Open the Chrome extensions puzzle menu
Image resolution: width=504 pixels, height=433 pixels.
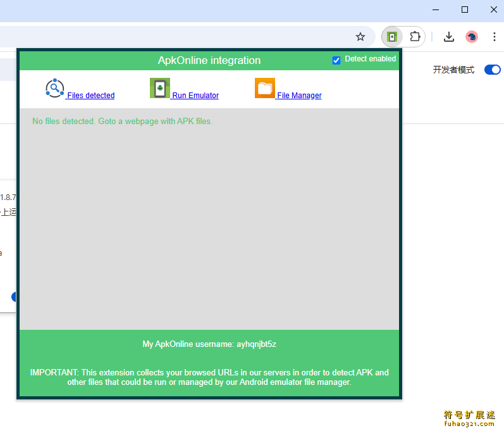click(x=415, y=37)
